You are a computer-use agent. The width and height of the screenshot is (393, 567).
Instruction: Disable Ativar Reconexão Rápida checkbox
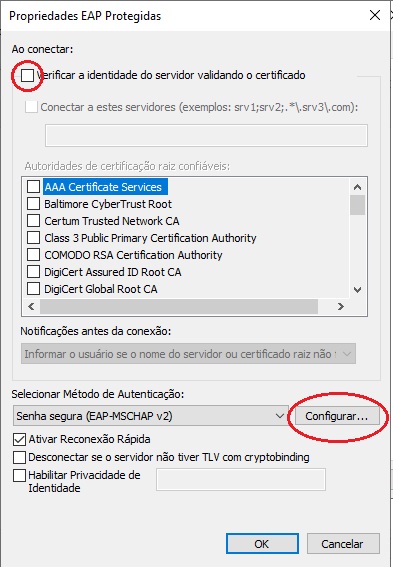[20, 439]
